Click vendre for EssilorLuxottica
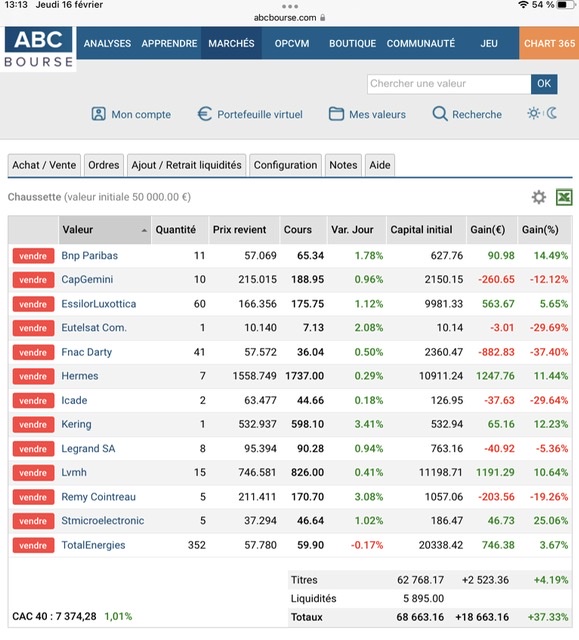This screenshot has height=640, width=579. (33, 304)
